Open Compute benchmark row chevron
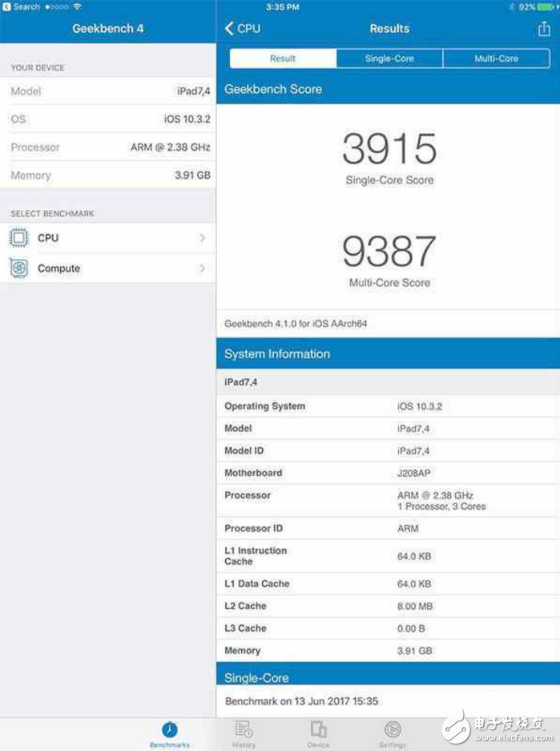The height and width of the screenshot is (751, 560). coord(203,269)
